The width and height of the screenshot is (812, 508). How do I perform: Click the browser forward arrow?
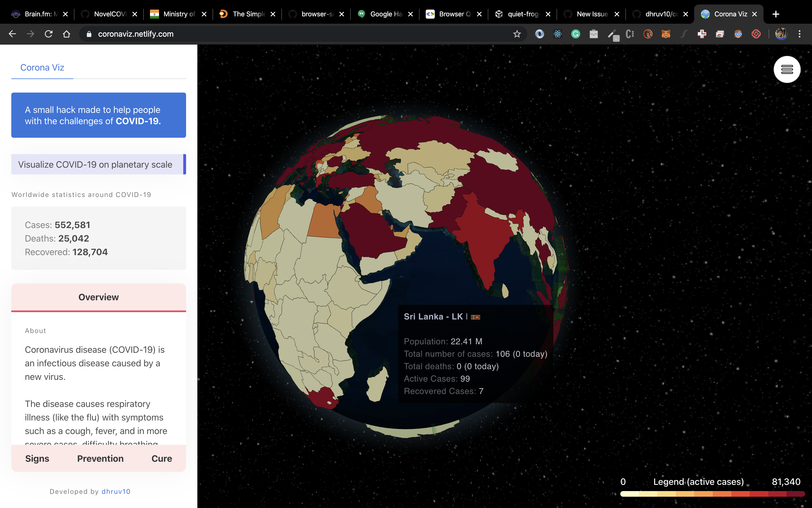(30, 34)
